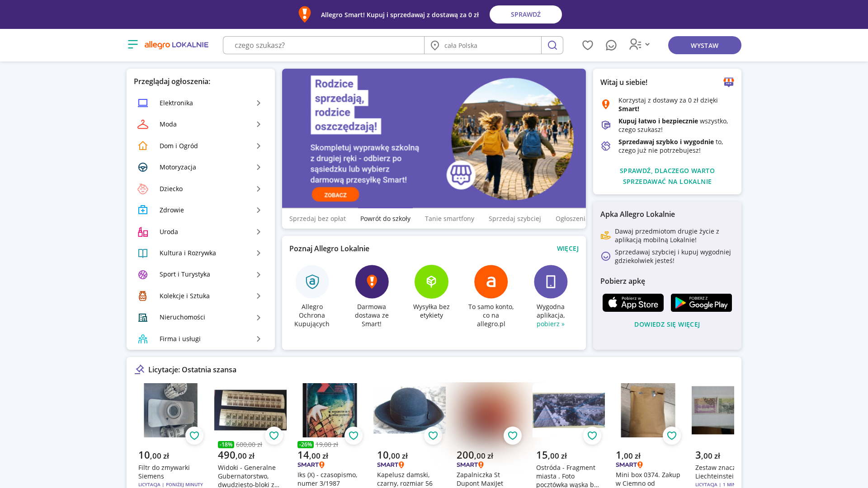Click the Nieruchomości building icon

pos(143,318)
